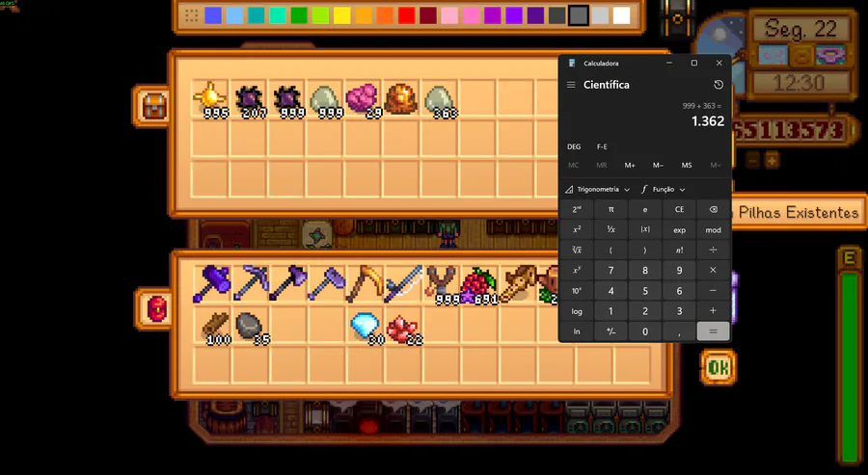Select the golden scythe in inventory
This screenshot has width=868, height=475.
364,283
